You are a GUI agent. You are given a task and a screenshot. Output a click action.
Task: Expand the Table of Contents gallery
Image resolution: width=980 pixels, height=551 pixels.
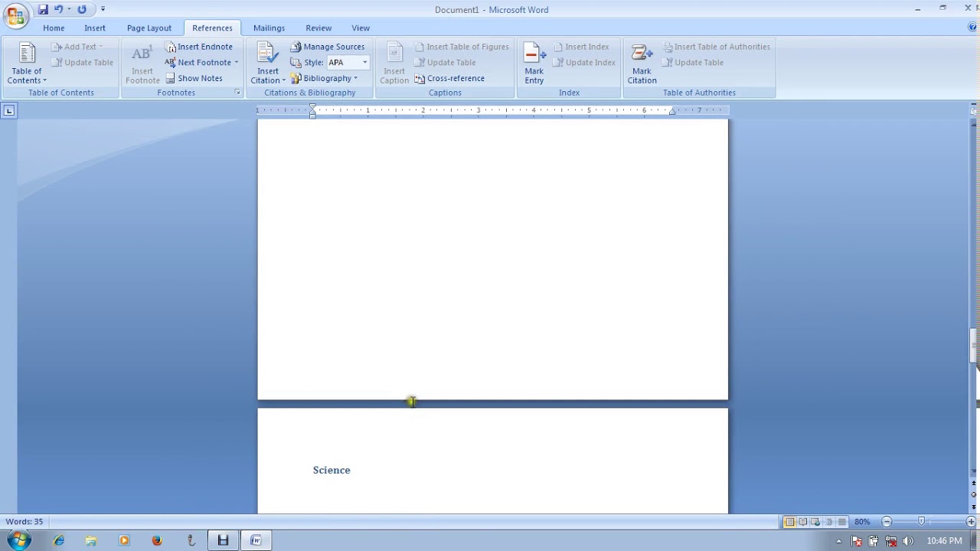click(27, 64)
